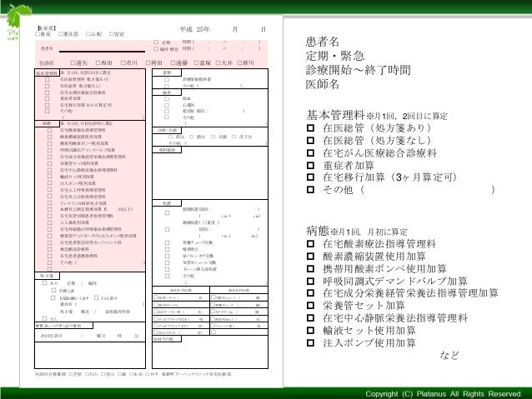Click the 患者名 line in the enlarged list
Viewport: 532px width, 399px height.
pyautogui.click(x=323, y=42)
